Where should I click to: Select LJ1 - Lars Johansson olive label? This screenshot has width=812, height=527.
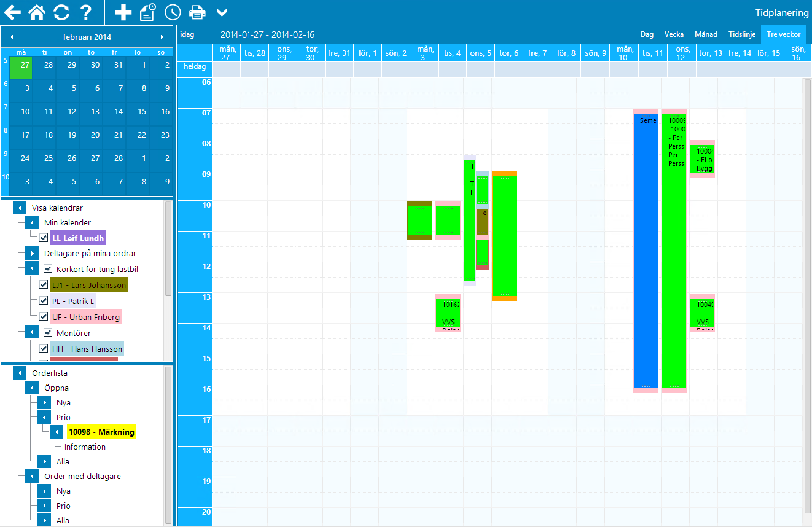(89, 284)
